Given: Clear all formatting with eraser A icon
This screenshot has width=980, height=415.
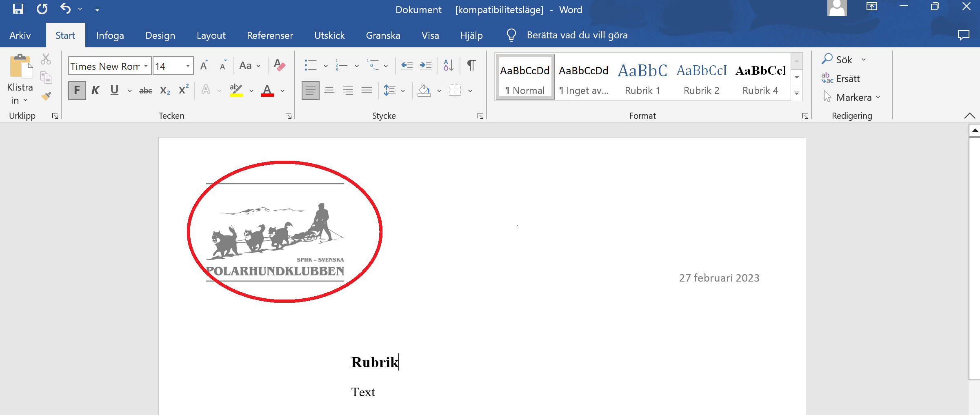Looking at the screenshot, I should [279, 65].
